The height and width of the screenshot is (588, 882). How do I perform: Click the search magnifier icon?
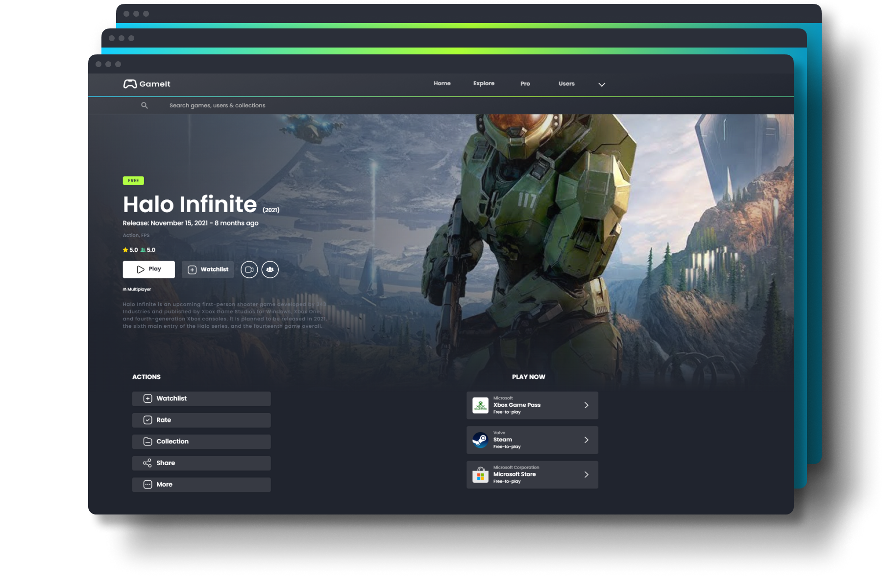click(145, 105)
